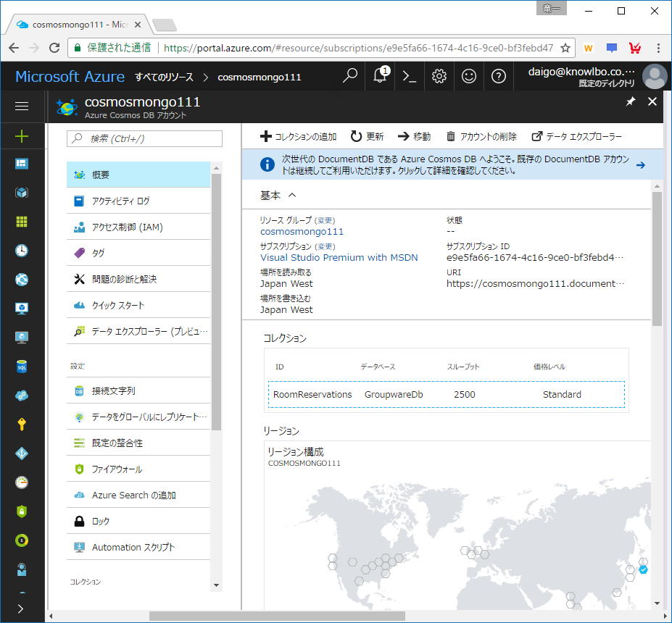Bookmark this page with the star icon

point(565,48)
